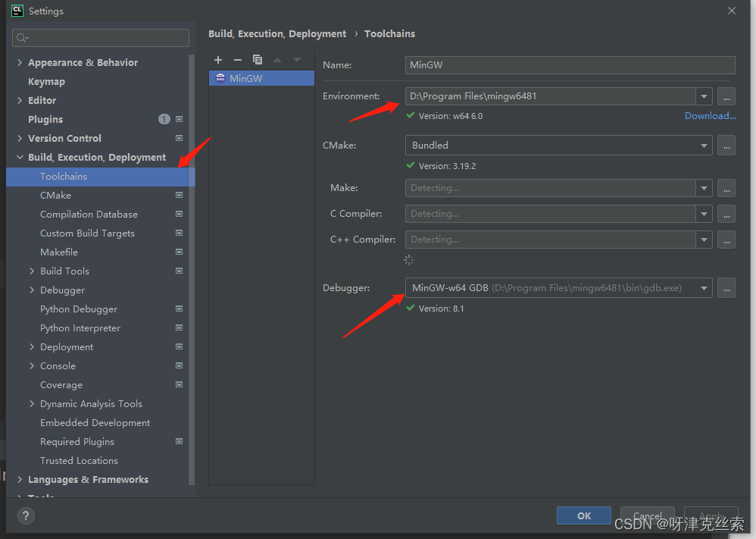Open the Make dropdown arrow
The image size is (756, 539).
[704, 188]
